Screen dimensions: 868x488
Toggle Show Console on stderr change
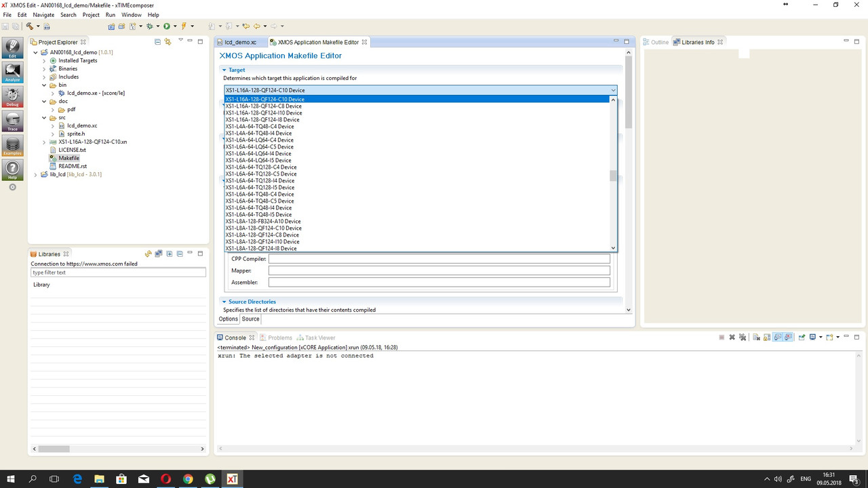coord(788,337)
